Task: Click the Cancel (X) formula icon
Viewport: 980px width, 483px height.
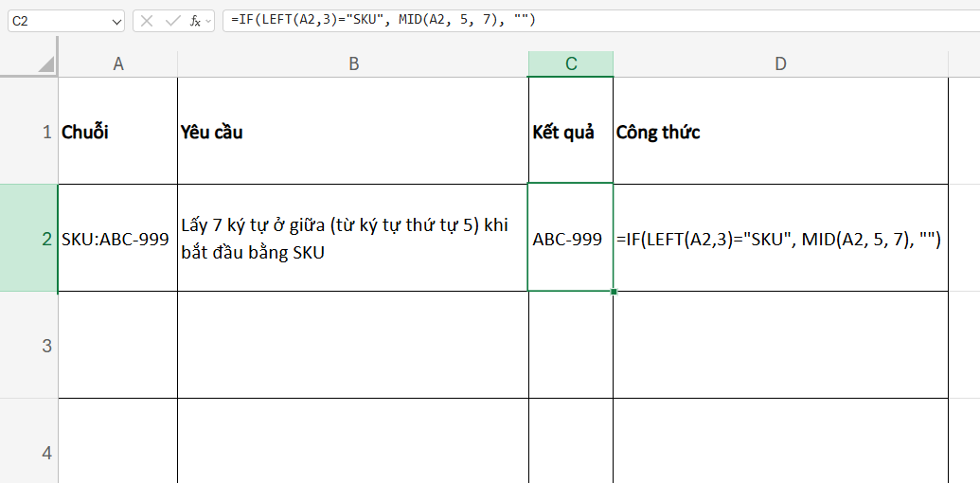Action: click(147, 20)
